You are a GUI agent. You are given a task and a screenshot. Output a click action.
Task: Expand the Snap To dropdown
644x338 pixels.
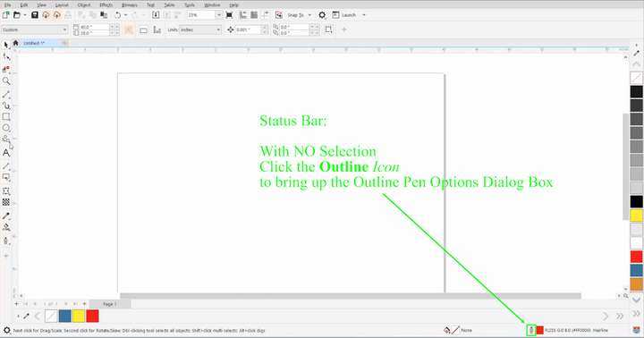click(309, 15)
